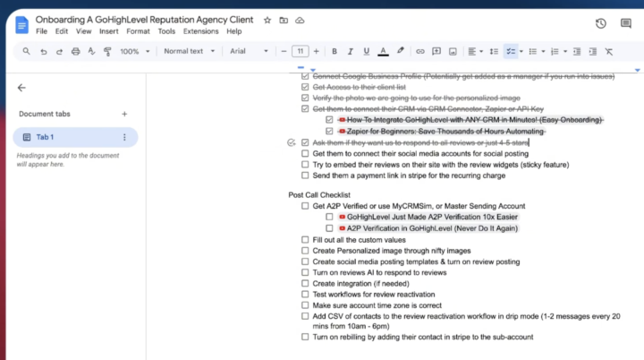
Task: Expand checklist options arrow
Action: point(521,51)
